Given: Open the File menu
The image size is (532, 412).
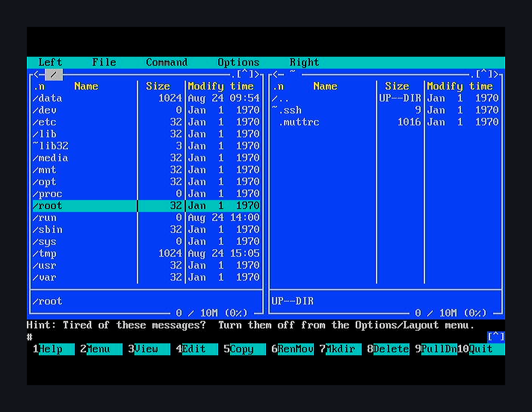Looking at the screenshot, I should click(104, 62).
